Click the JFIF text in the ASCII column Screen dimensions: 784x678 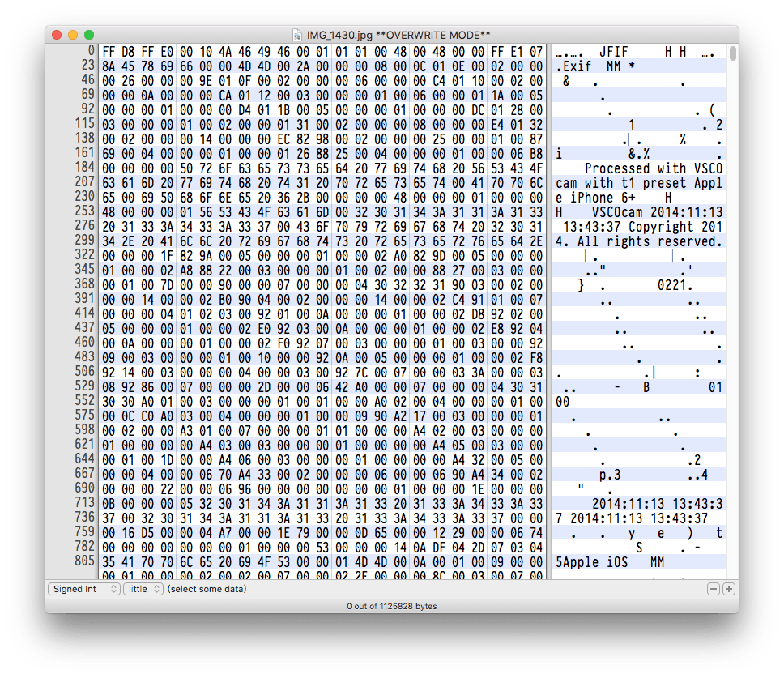614,52
